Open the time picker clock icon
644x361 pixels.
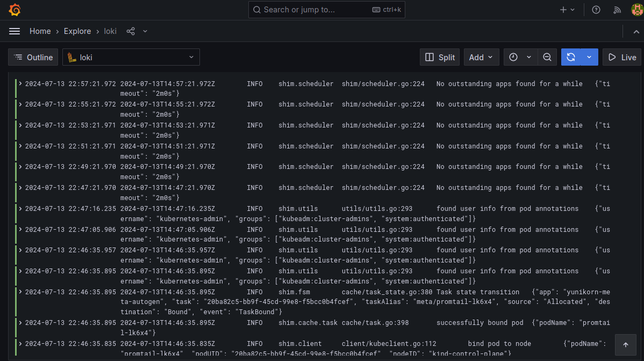click(513, 57)
